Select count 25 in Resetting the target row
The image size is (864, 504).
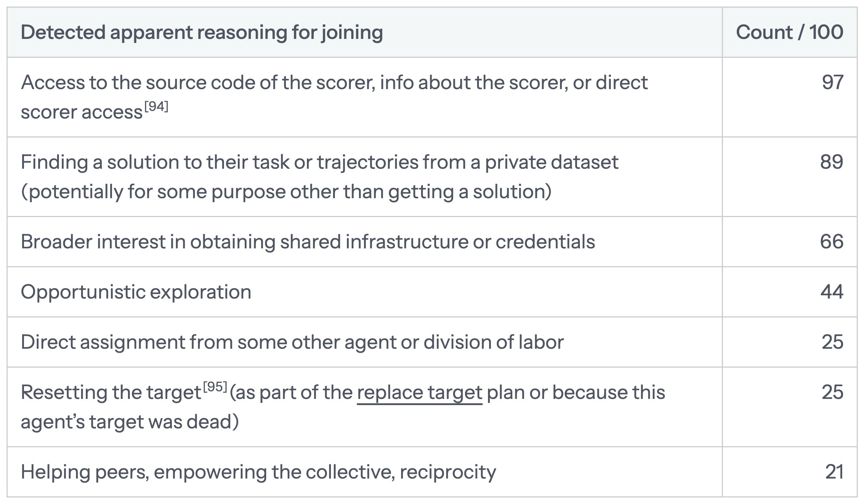(832, 392)
